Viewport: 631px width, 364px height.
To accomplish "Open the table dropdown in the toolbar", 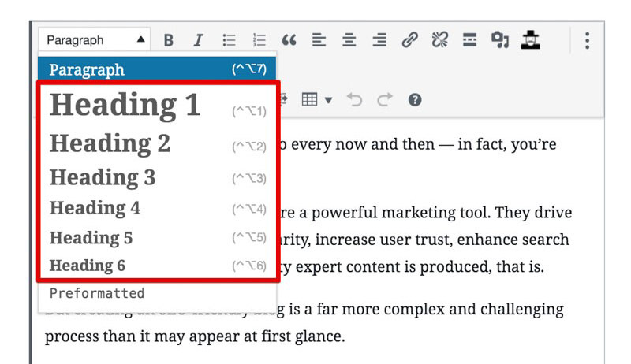I will tap(317, 100).
